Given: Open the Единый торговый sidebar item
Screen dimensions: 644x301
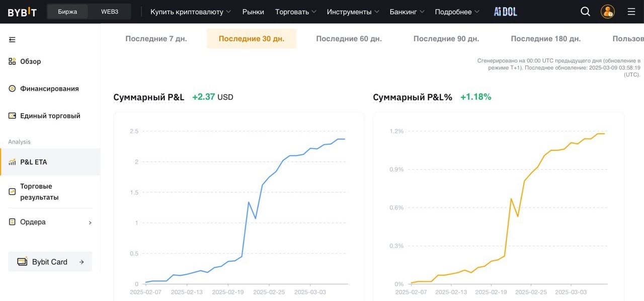Looking at the screenshot, I should coord(50,116).
